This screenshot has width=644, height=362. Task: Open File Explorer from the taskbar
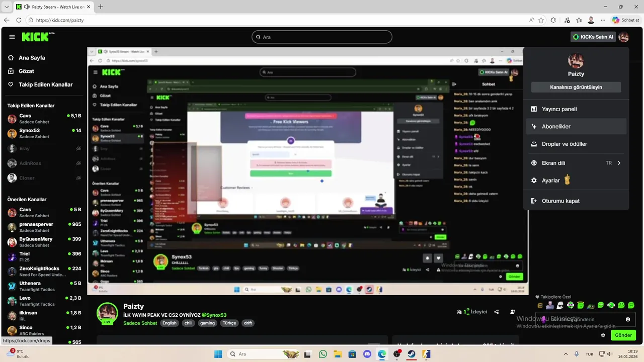click(338, 354)
